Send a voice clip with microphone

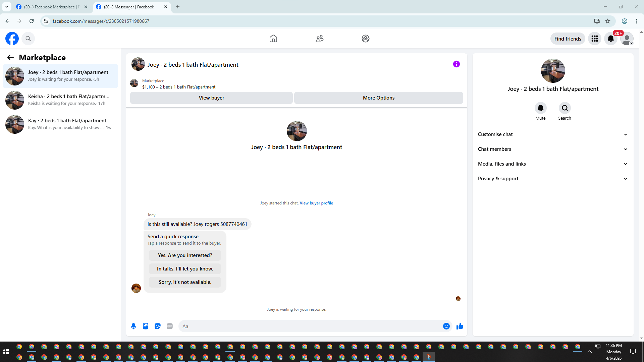tap(133, 326)
